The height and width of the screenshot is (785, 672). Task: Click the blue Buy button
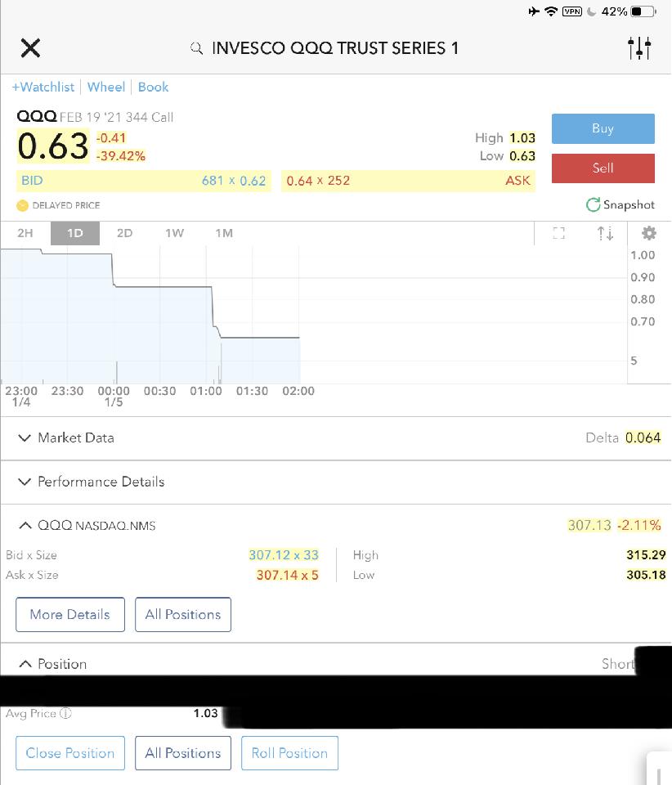[603, 128]
